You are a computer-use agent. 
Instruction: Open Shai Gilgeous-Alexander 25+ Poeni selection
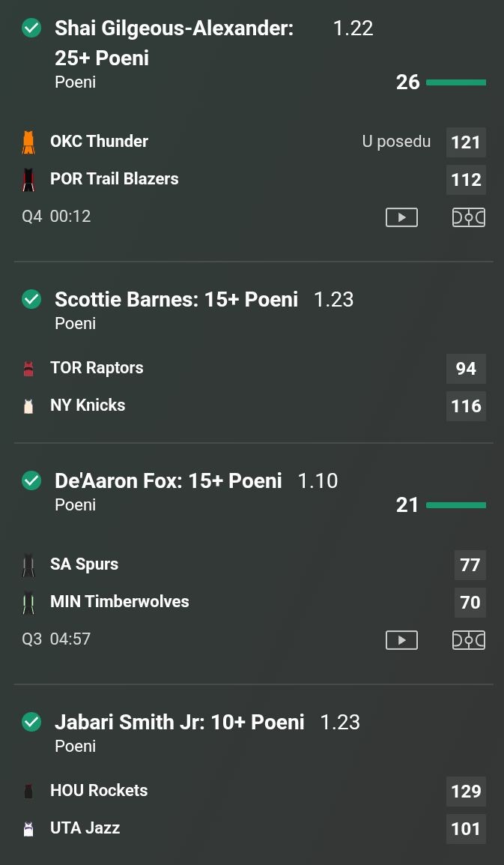point(174,43)
